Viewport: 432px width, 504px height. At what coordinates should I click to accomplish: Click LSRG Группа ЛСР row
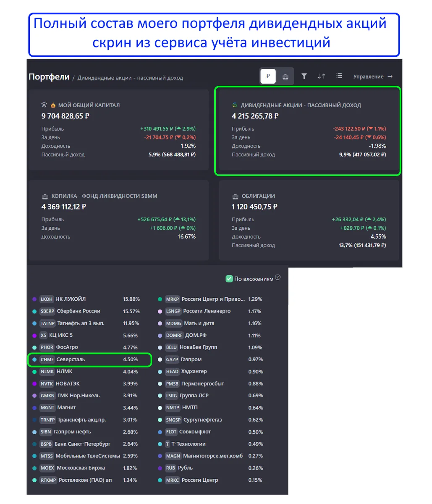pos(211,395)
